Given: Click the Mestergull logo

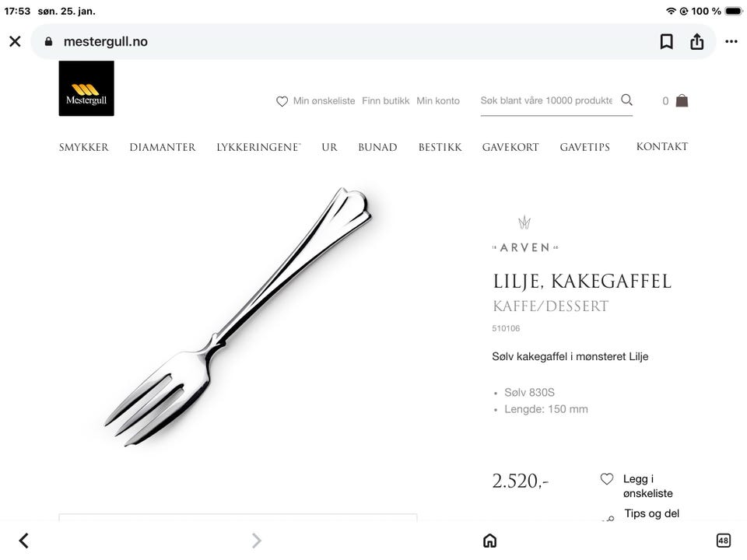Looking at the screenshot, I should (86, 88).
